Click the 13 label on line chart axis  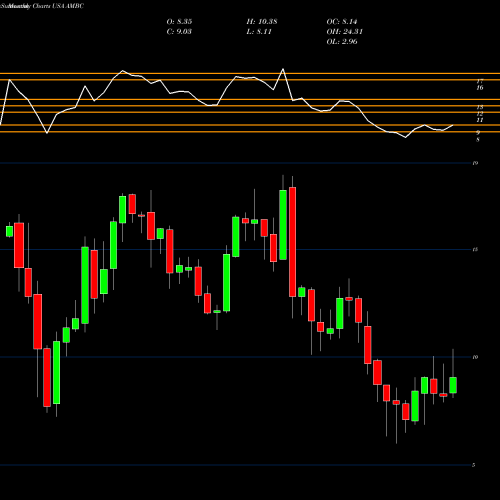480,107
